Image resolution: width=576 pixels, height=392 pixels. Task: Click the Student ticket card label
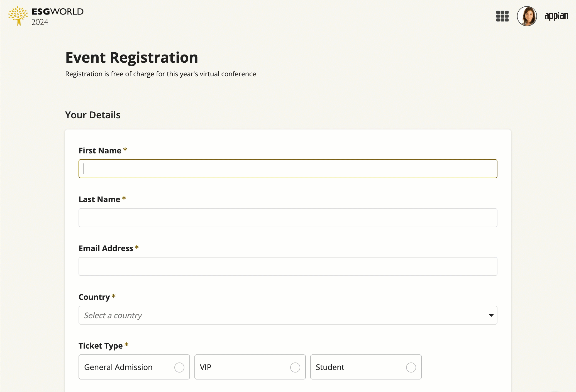(x=330, y=367)
